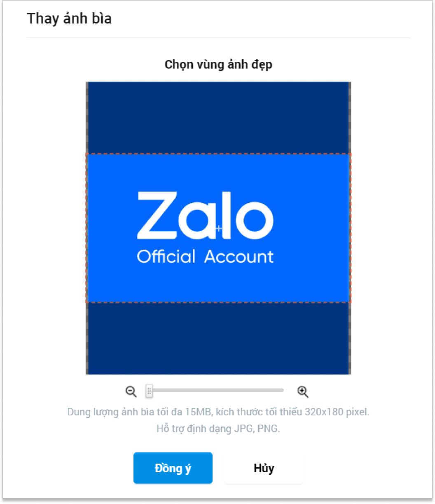
Task: Click the dark area above the crop selection
Action: point(218,117)
